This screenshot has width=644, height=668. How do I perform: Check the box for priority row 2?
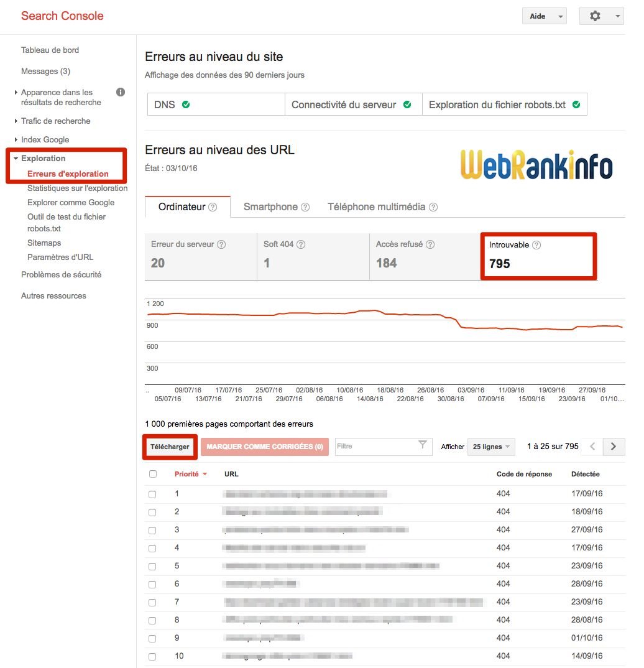click(152, 512)
